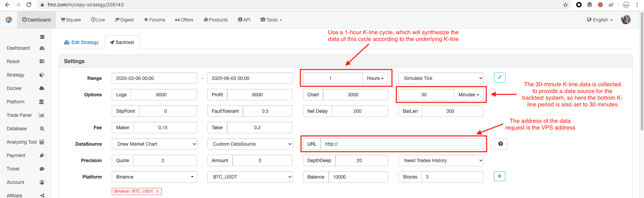Open the English language dropdown
Screen dimensions: 644x198
coord(600,20)
